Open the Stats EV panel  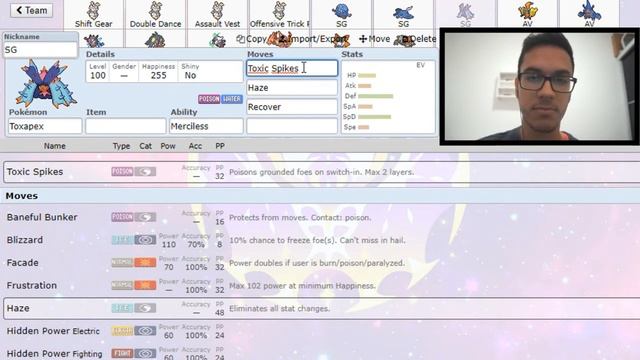coord(388,97)
